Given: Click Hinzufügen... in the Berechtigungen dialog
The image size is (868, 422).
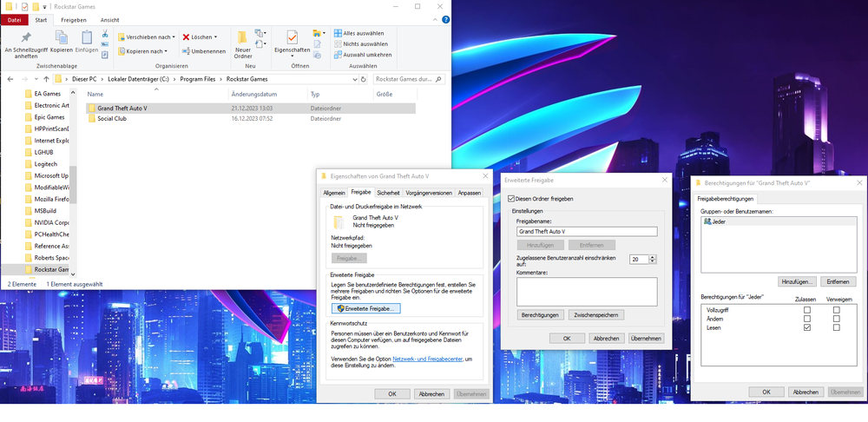Looking at the screenshot, I should (797, 281).
